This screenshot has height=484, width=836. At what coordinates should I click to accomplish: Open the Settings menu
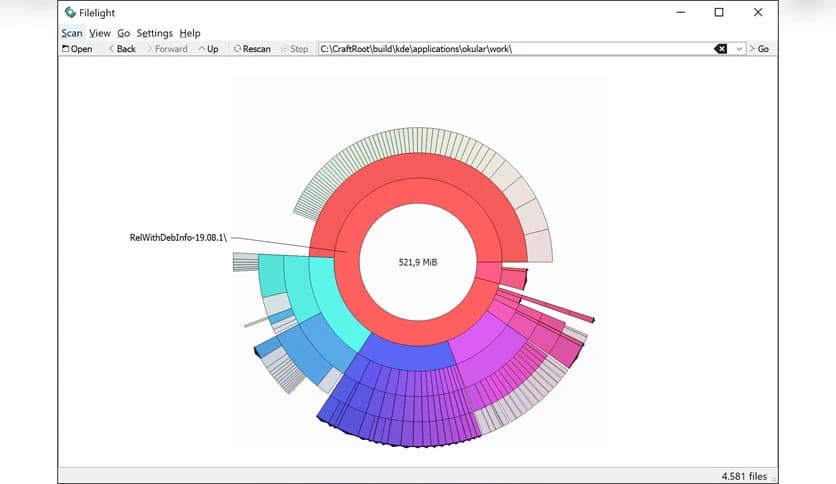(x=154, y=33)
